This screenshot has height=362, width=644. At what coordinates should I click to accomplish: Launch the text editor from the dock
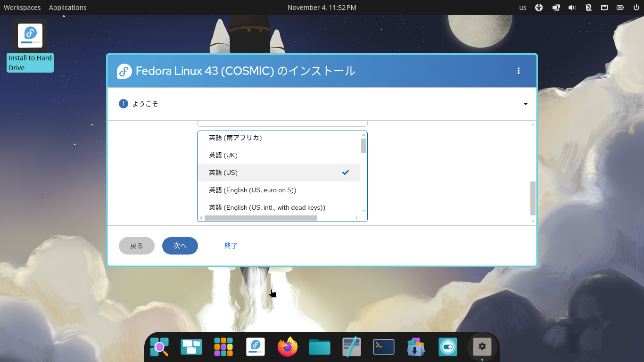[x=352, y=347]
